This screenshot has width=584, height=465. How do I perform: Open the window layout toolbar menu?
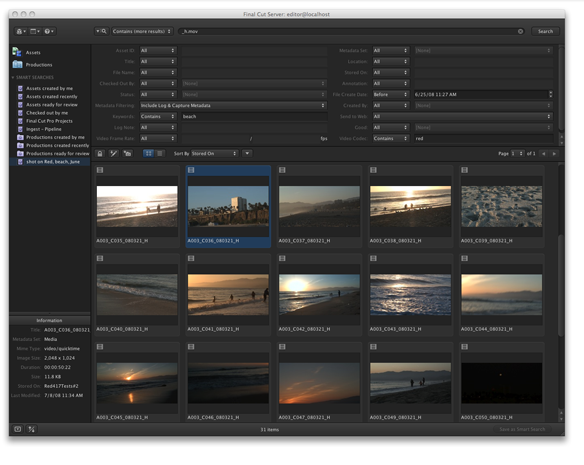coord(35,31)
